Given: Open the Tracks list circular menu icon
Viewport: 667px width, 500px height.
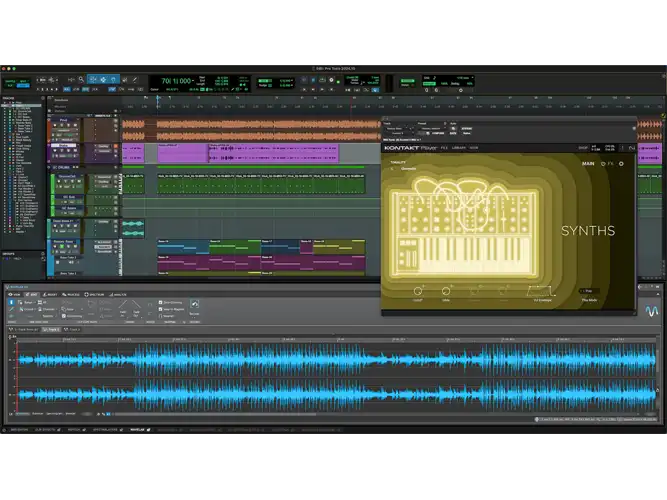Looking at the screenshot, I should pos(43,98).
